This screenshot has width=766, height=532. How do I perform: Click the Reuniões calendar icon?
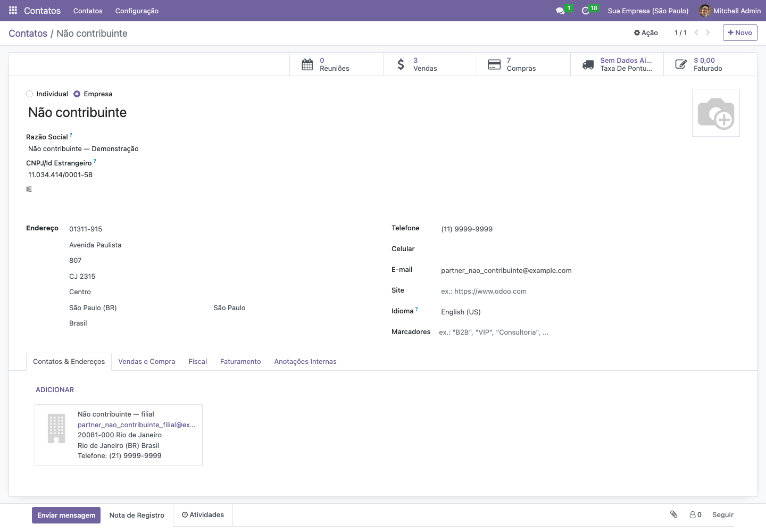307,64
